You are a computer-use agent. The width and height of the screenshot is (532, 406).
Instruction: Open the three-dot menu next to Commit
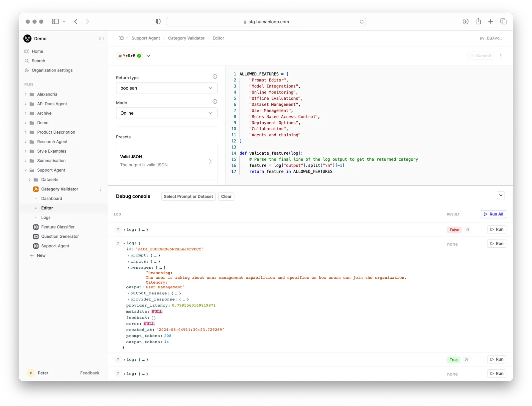click(x=501, y=56)
